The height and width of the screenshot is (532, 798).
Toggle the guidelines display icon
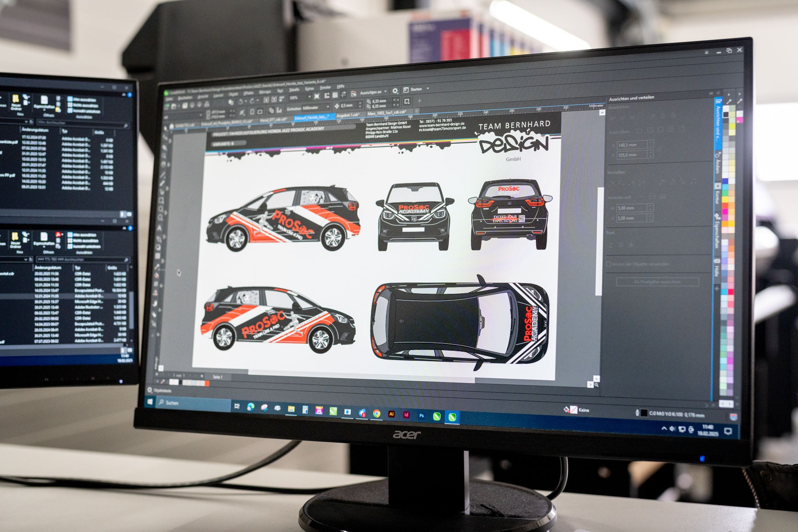coord(343,95)
